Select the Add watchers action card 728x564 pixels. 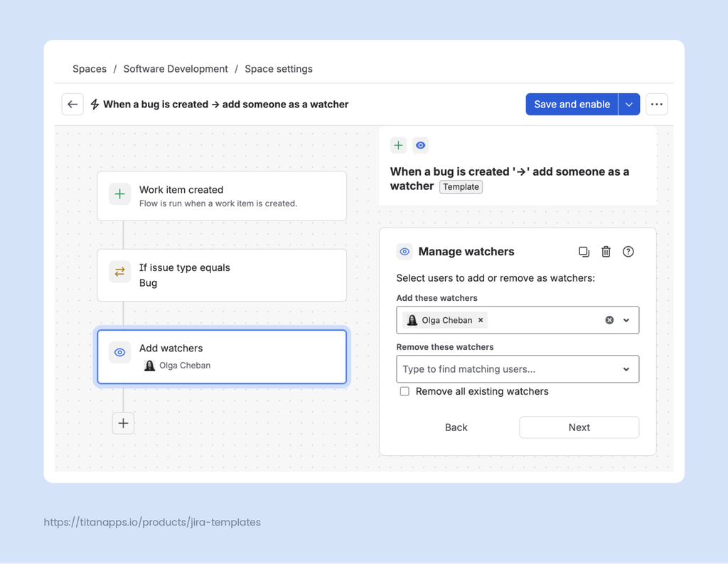tap(222, 357)
